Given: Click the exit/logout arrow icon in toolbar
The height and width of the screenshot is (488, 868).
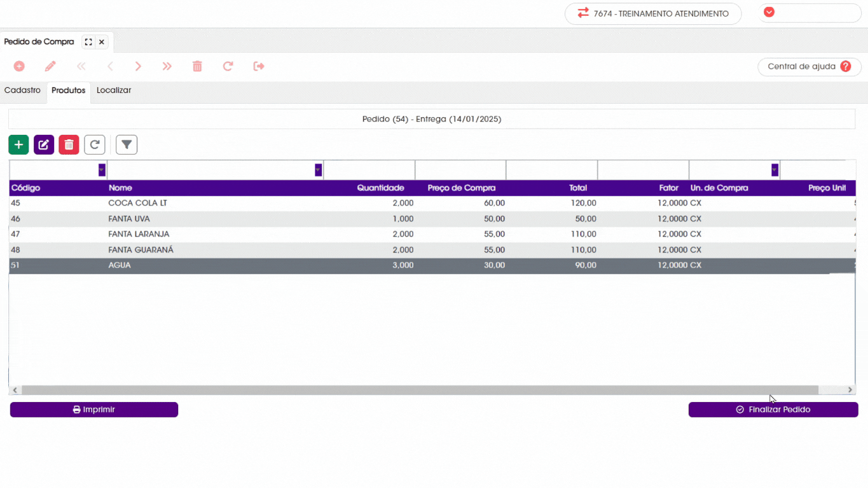Looking at the screenshot, I should pyautogui.click(x=259, y=66).
